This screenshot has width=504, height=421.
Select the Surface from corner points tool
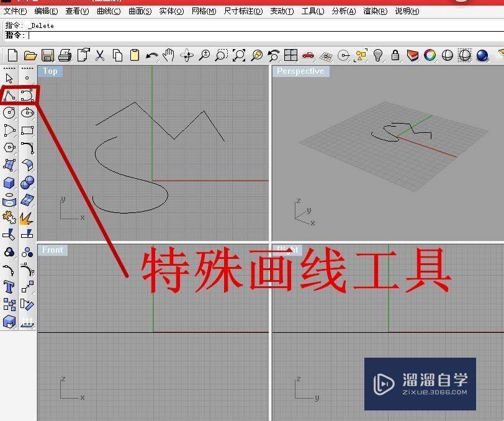(x=9, y=165)
